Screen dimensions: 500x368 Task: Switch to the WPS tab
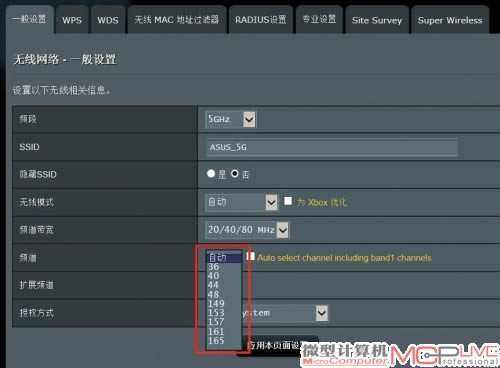[x=72, y=20]
